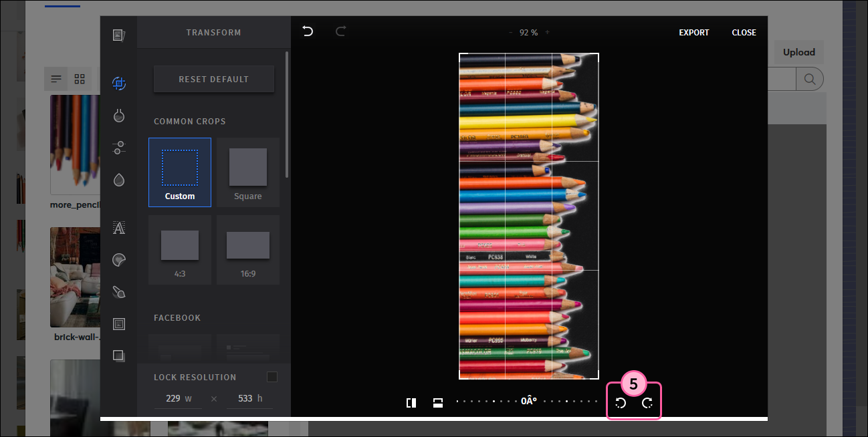Click the transform panel scrollbar
The height and width of the screenshot is (437, 868).
pyautogui.click(x=288, y=114)
